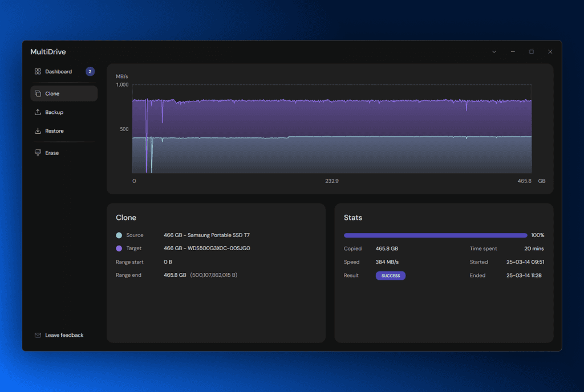Click the SUCCESS result badge
Image resolution: width=584 pixels, height=392 pixels.
point(390,275)
